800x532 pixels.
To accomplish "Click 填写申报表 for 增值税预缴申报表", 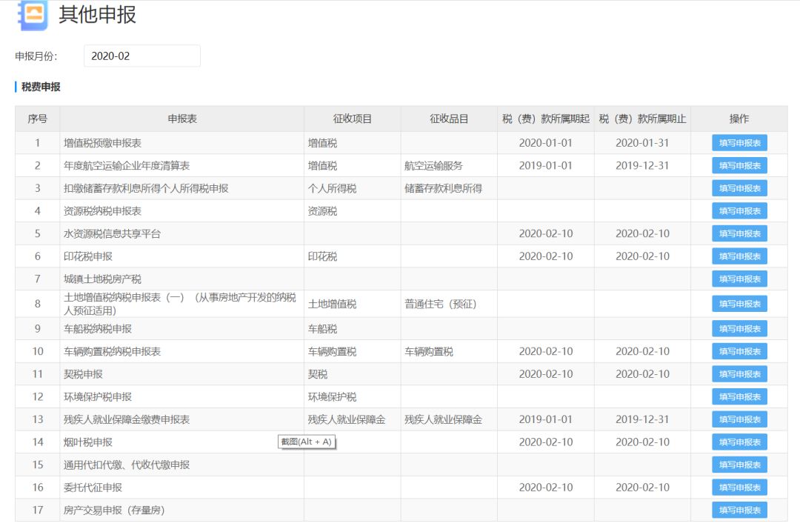I will tap(739, 143).
